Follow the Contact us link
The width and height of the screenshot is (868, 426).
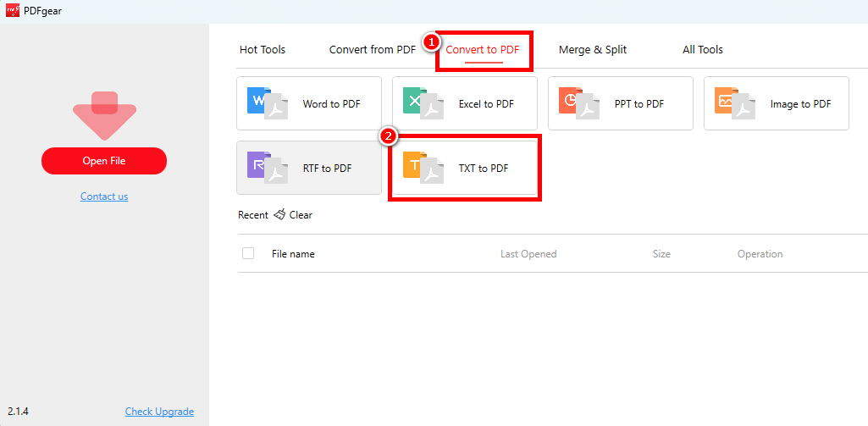104,196
